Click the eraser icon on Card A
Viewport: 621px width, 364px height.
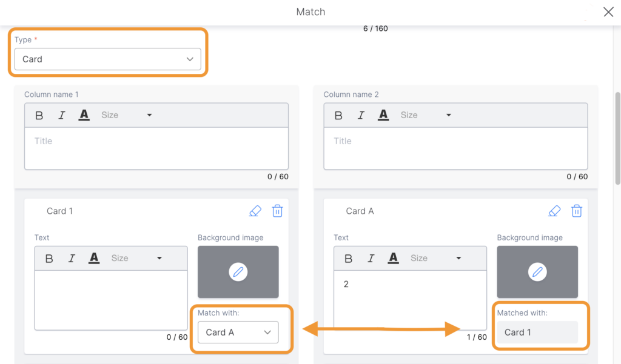[x=554, y=211]
